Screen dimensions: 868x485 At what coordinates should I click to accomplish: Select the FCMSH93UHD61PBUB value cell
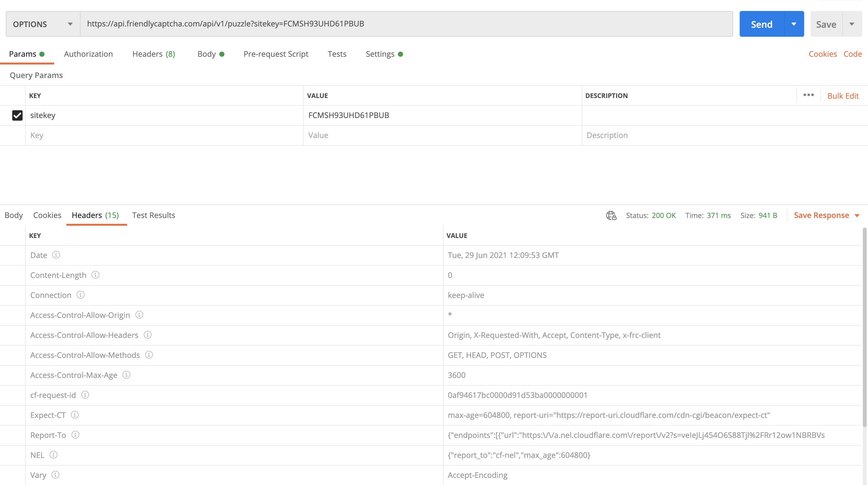click(442, 115)
